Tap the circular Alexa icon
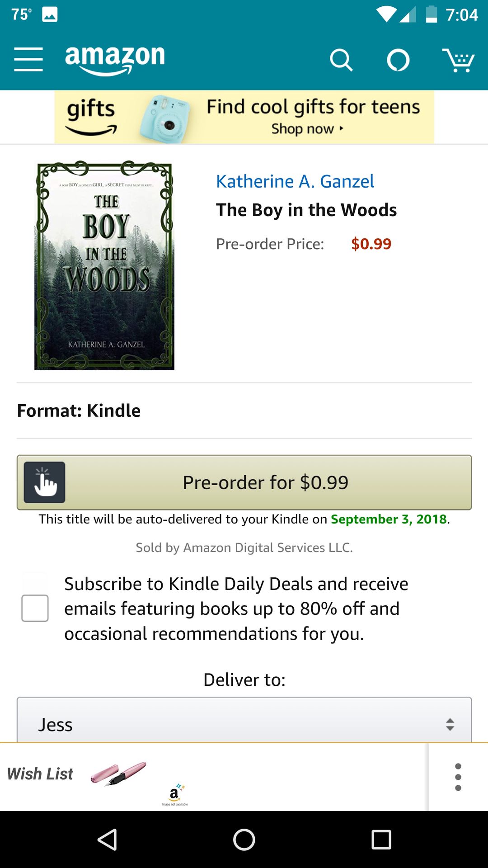The image size is (488, 868). click(x=398, y=60)
